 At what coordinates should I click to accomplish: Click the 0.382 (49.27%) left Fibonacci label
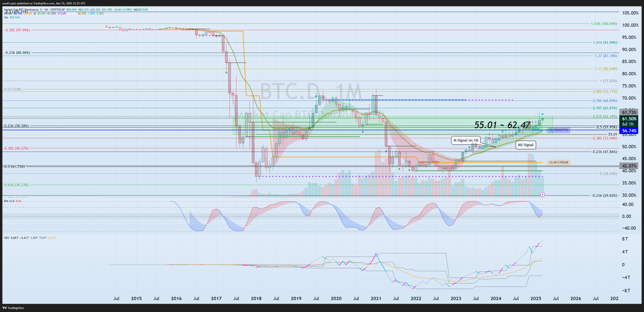pos(16,148)
